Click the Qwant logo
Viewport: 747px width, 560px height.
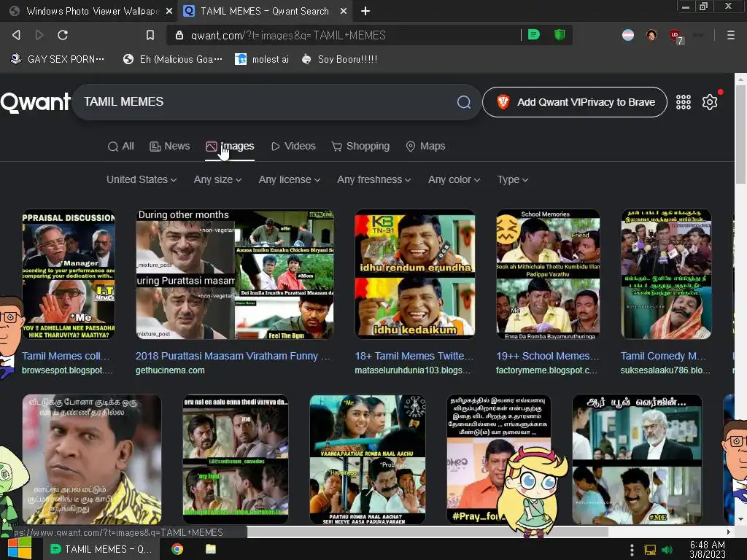point(36,102)
